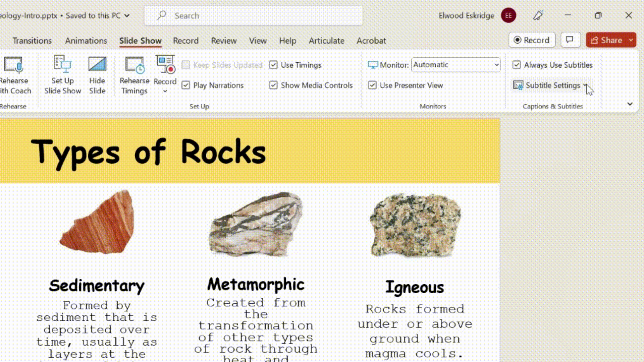Viewport: 644px width, 362px height.
Task: Uncheck Always Use Subtitles
Action: click(517, 65)
